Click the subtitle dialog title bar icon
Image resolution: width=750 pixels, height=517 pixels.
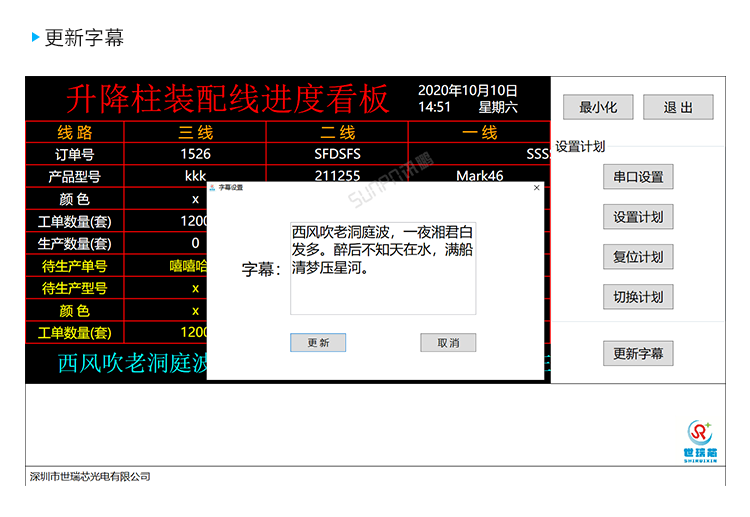pyautogui.click(x=212, y=187)
